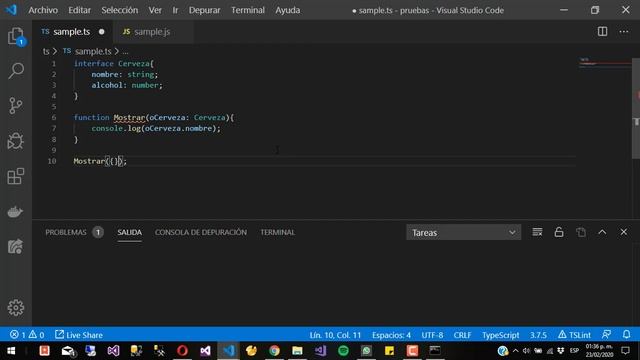640x360 pixels.
Task: Click the editor vertical scrollbar
Action: tap(636, 108)
